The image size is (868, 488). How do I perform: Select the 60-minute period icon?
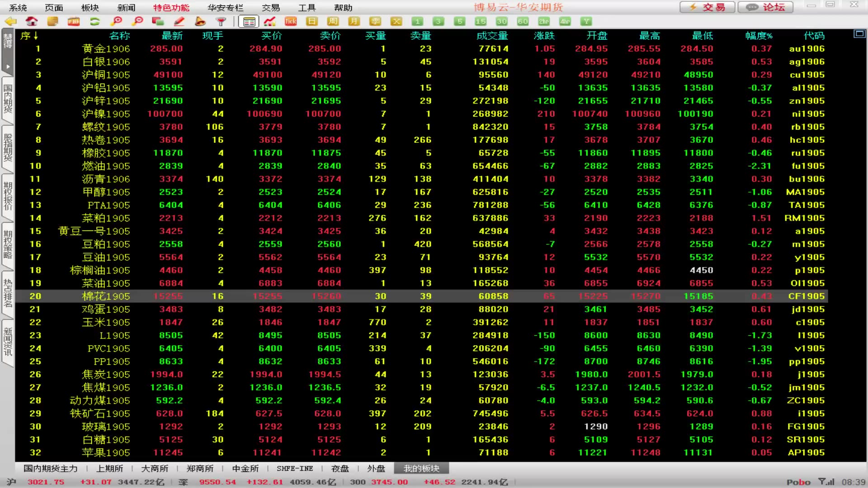(523, 21)
